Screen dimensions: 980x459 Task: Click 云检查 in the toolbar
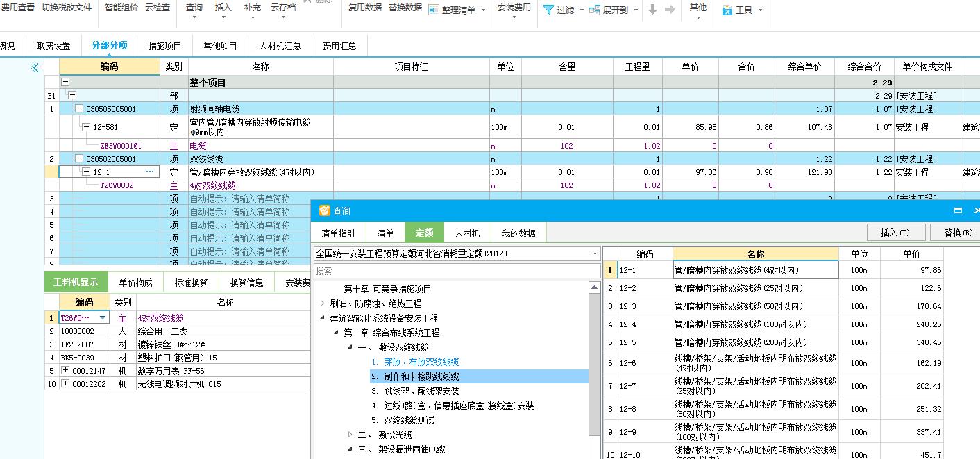point(158,8)
